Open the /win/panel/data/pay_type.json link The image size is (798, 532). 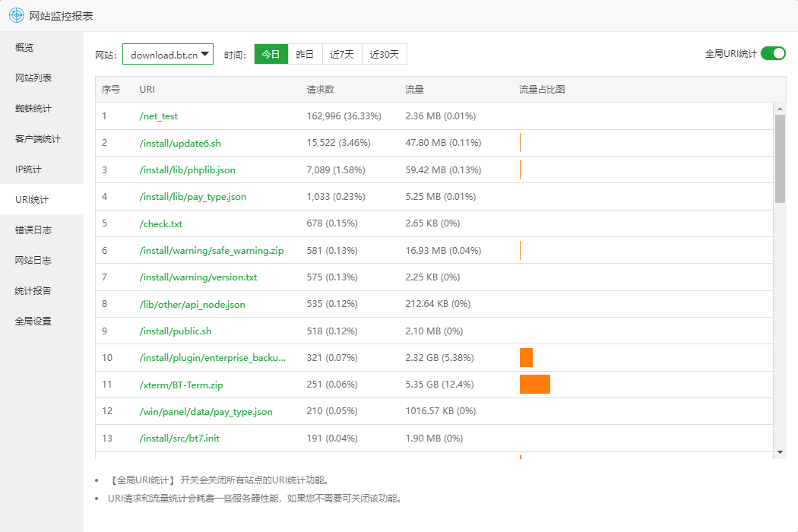(206, 411)
